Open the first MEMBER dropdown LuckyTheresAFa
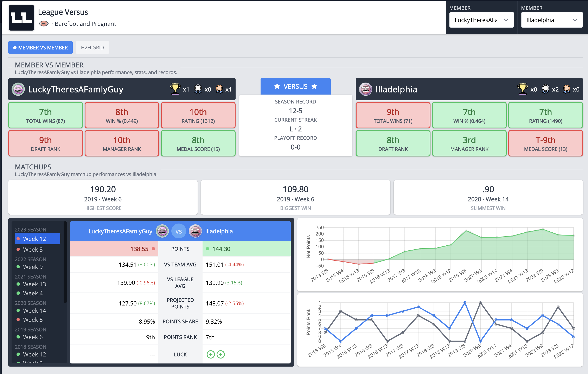The image size is (588, 374). pyautogui.click(x=481, y=20)
